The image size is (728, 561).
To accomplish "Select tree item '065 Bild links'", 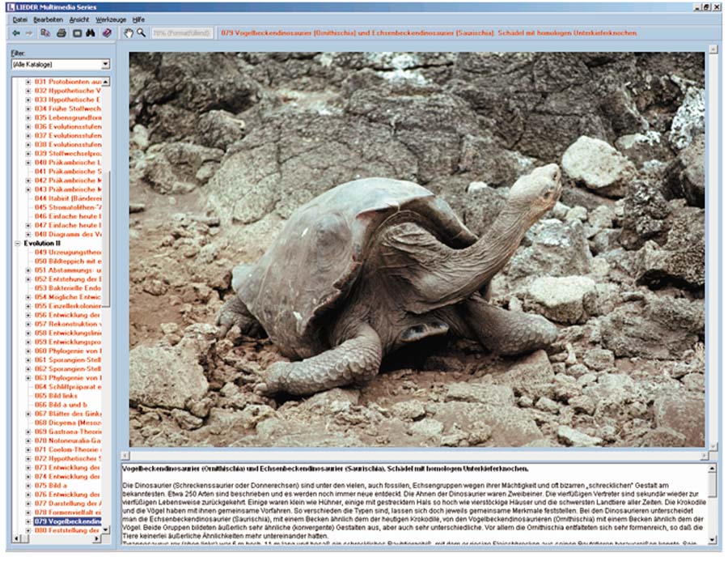I will click(x=66, y=396).
